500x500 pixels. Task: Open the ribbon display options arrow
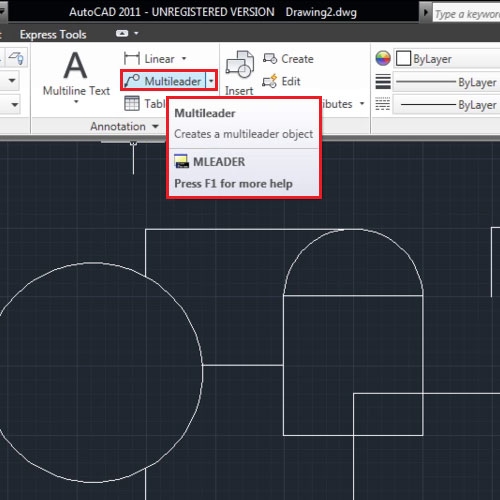pos(136,33)
